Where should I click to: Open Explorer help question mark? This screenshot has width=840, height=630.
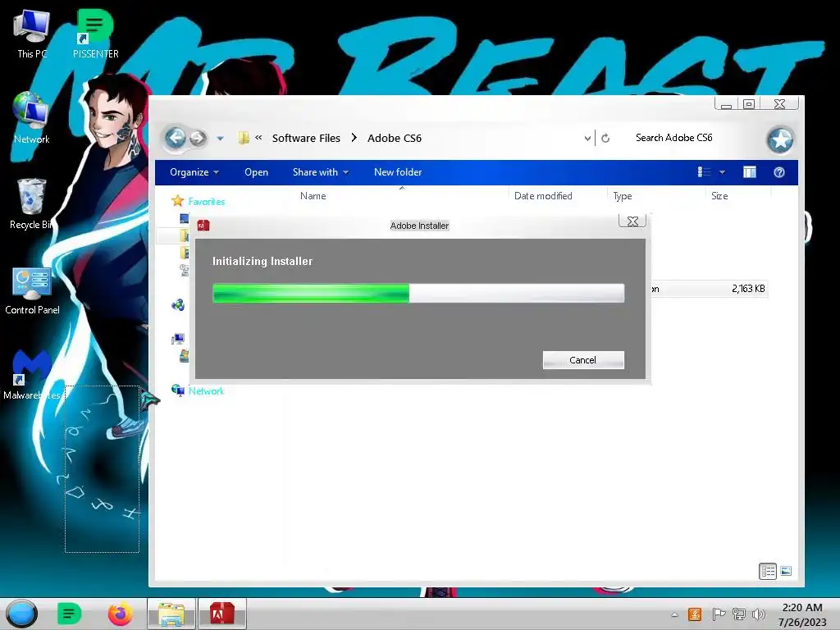point(779,172)
